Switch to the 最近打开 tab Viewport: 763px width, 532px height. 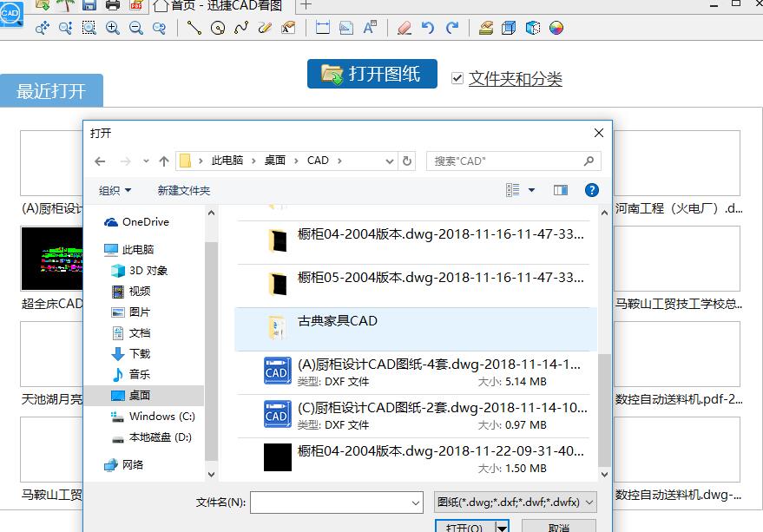[x=51, y=90]
